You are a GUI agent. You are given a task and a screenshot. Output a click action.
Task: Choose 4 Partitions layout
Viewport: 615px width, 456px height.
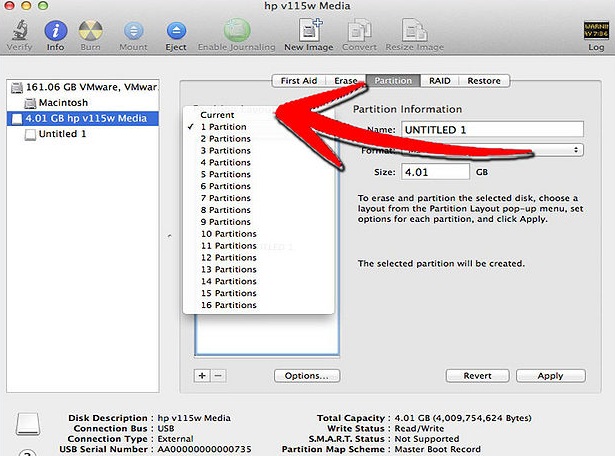(x=258, y=162)
